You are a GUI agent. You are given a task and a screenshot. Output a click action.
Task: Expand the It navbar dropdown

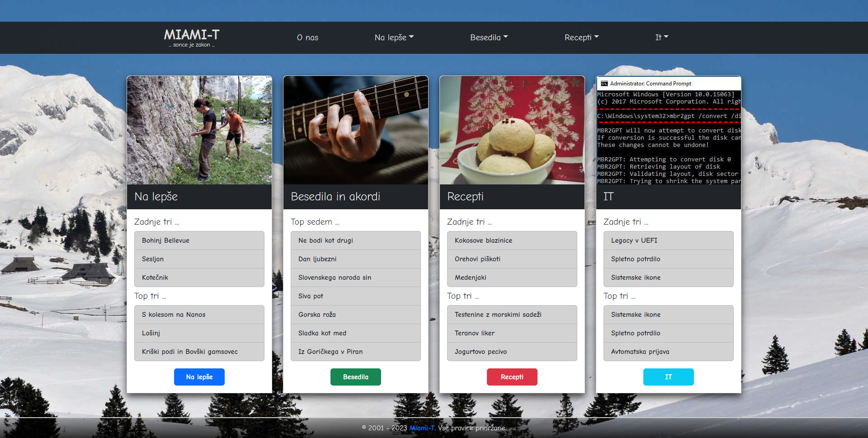click(x=662, y=38)
